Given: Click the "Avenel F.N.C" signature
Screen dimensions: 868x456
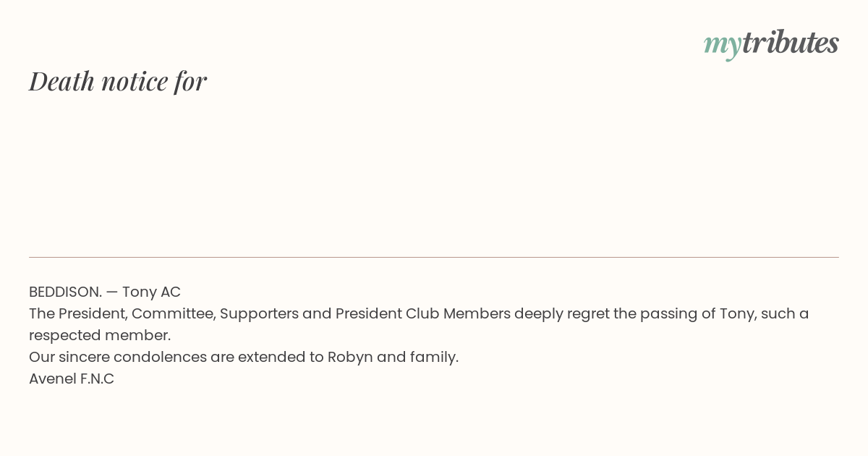Looking at the screenshot, I should pos(72,379).
